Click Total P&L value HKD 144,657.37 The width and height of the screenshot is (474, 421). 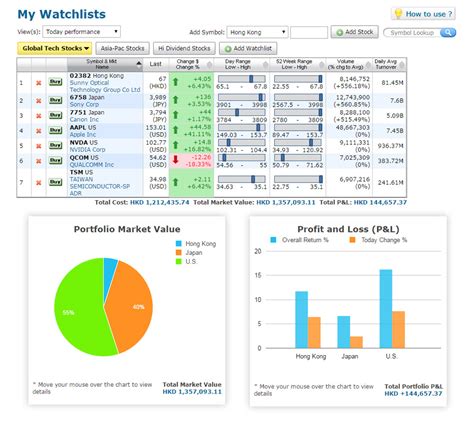point(380,202)
